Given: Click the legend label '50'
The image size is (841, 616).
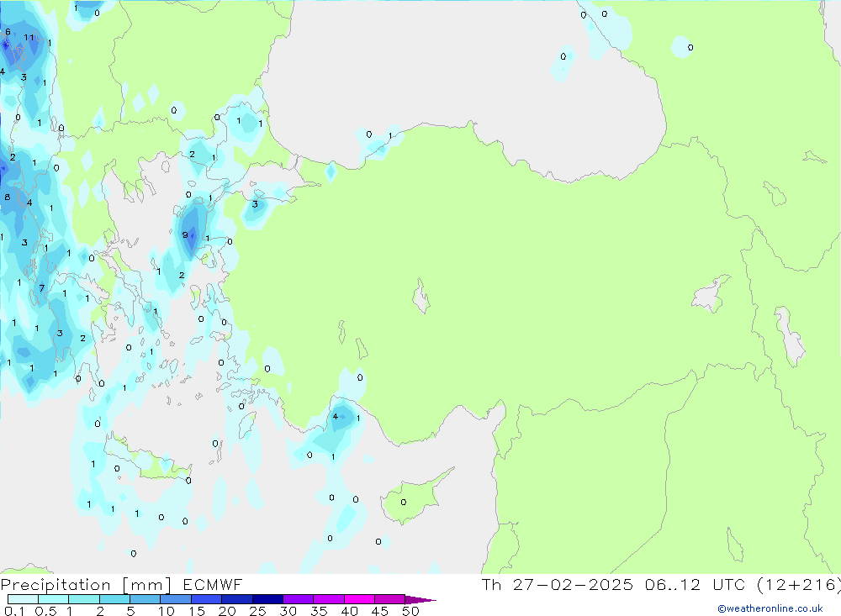Looking at the screenshot, I should pyautogui.click(x=411, y=611).
